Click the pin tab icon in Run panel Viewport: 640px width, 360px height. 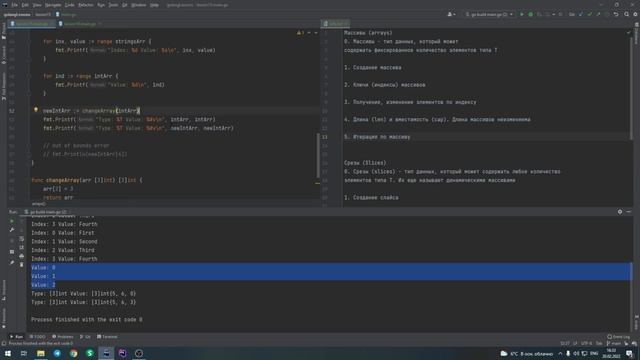click(x=12, y=262)
